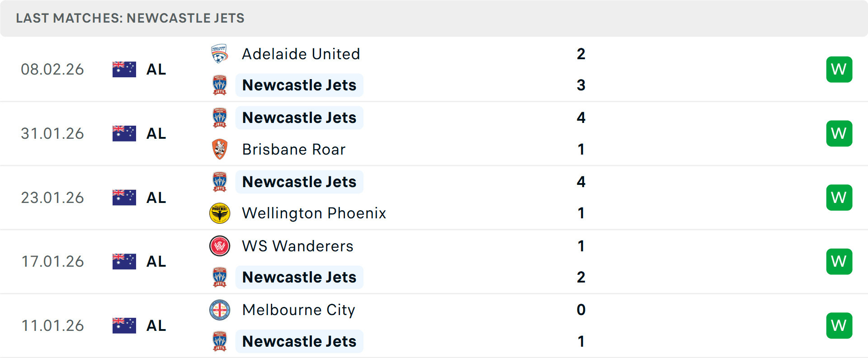868x358 pixels.
Task: Click the Adelaide United club crest
Action: (220, 53)
